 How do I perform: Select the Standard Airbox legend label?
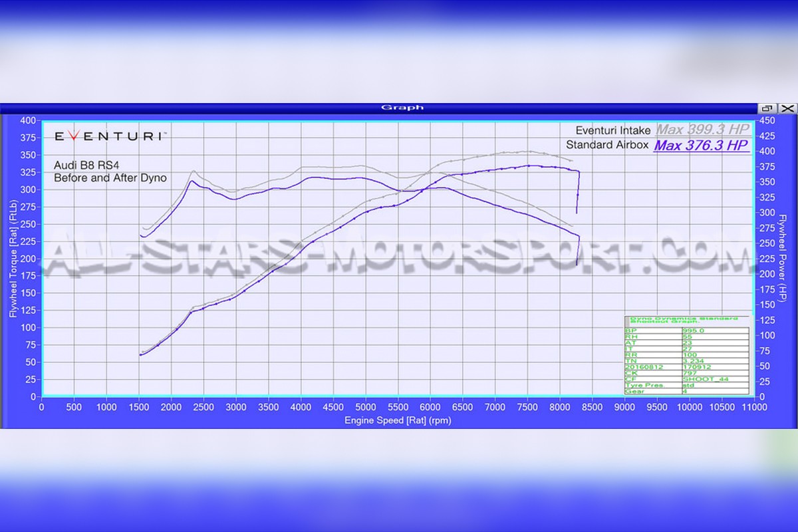coord(607,145)
